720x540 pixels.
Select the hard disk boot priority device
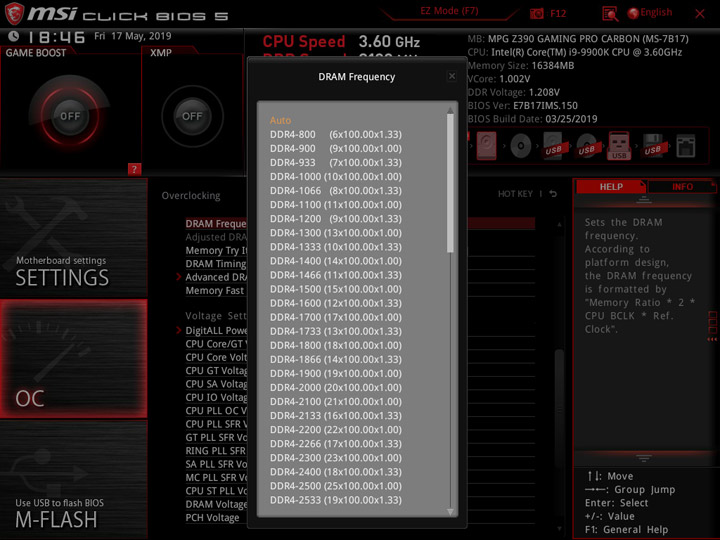click(x=486, y=146)
